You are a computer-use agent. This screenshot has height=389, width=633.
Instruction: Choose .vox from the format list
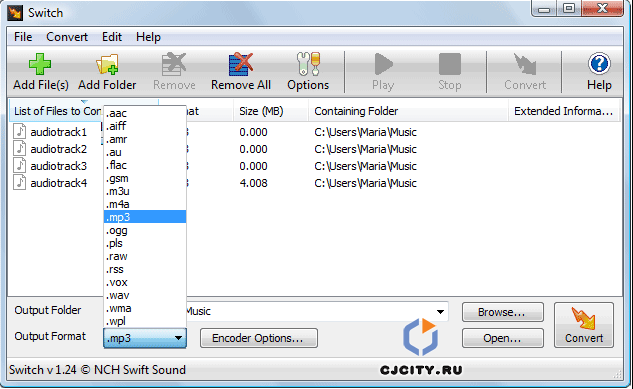(x=145, y=282)
